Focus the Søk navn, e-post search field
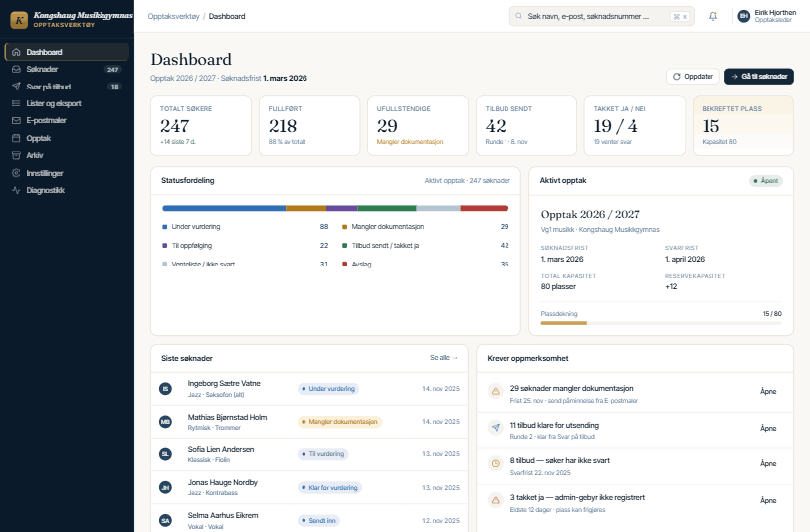810x532 pixels. coord(601,16)
